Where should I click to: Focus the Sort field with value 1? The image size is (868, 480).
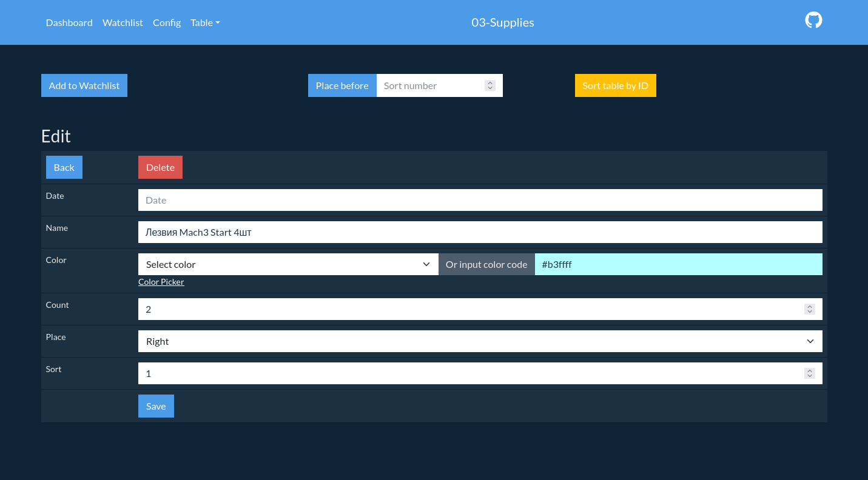[x=480, y=373]
